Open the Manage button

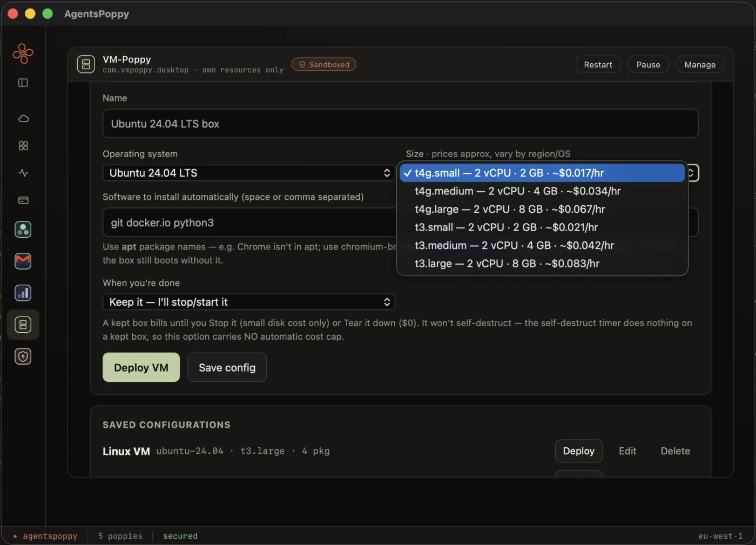[x=700, y=64]
